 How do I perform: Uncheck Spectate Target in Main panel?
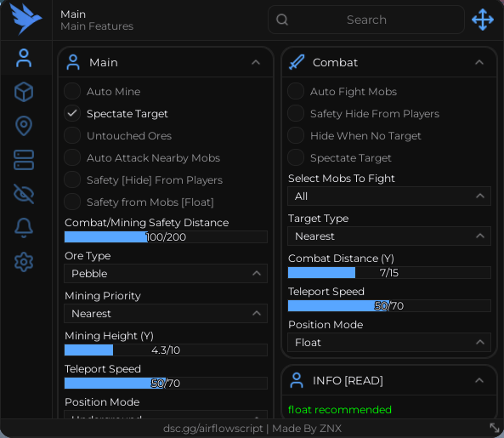[72, 113]
